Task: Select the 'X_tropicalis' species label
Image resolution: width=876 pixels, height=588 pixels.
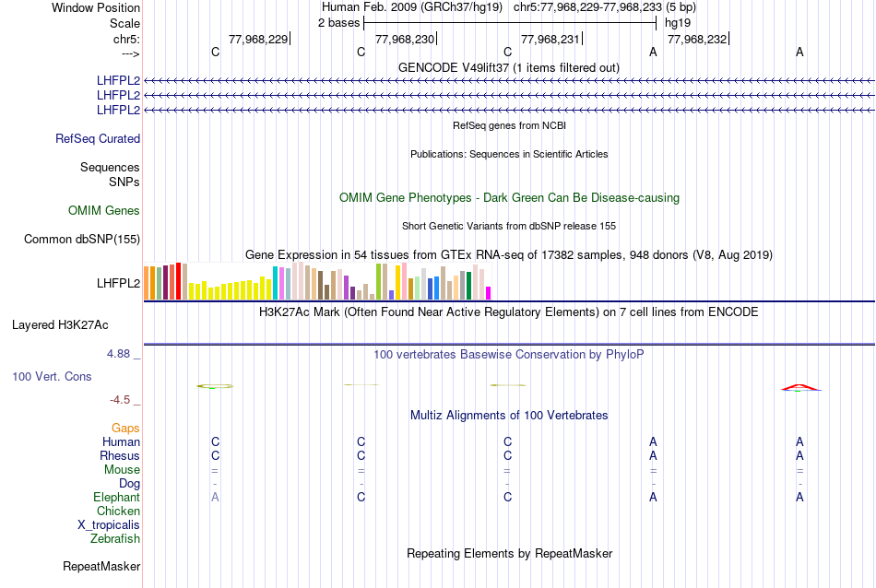Action: click(x=109, y=525)
